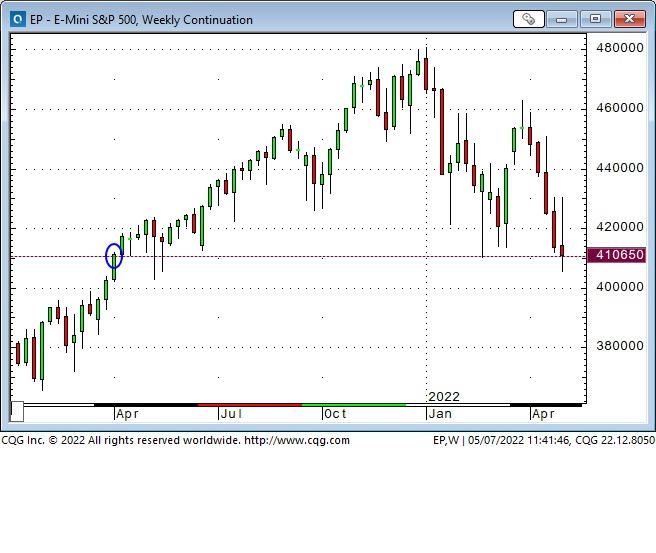Click the 'EP,W | 05/07/2022 11:41:46' status text

[x=501, y=440]
